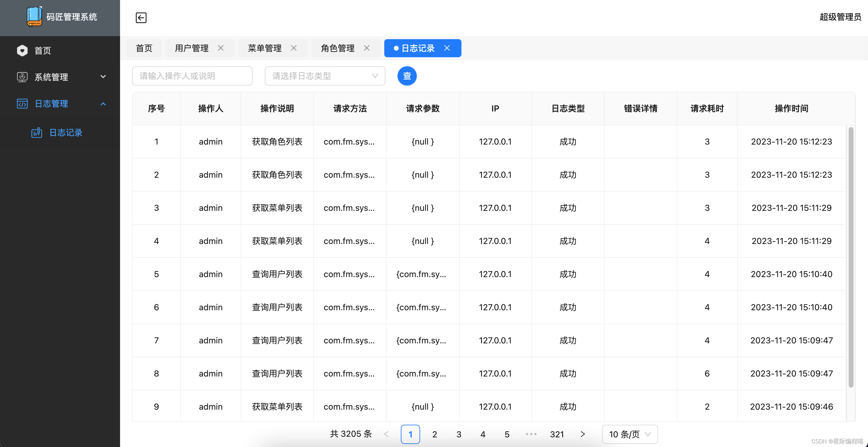
Task: Click the 请输入操作人或说明 input field
Action: point(192,76)
